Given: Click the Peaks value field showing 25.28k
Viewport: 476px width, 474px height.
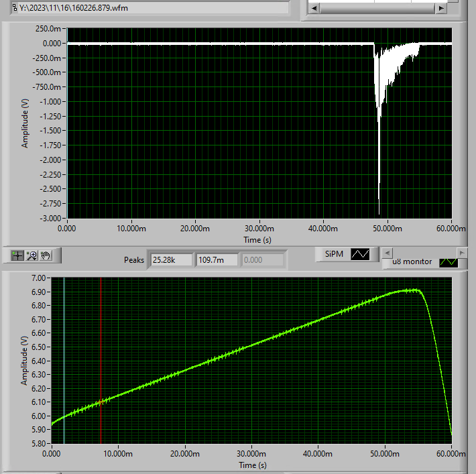Looking at the screenshot, I should tap(172, 260).
